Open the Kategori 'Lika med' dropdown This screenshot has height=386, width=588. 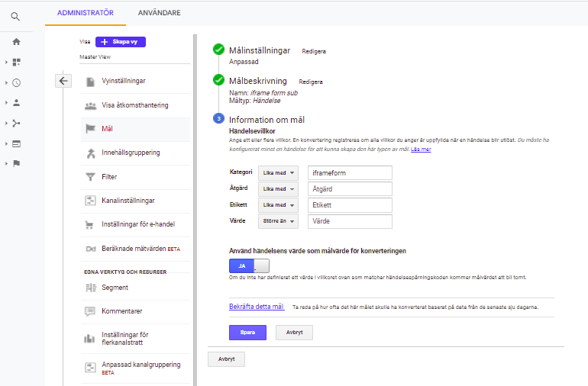coord(277,173)
